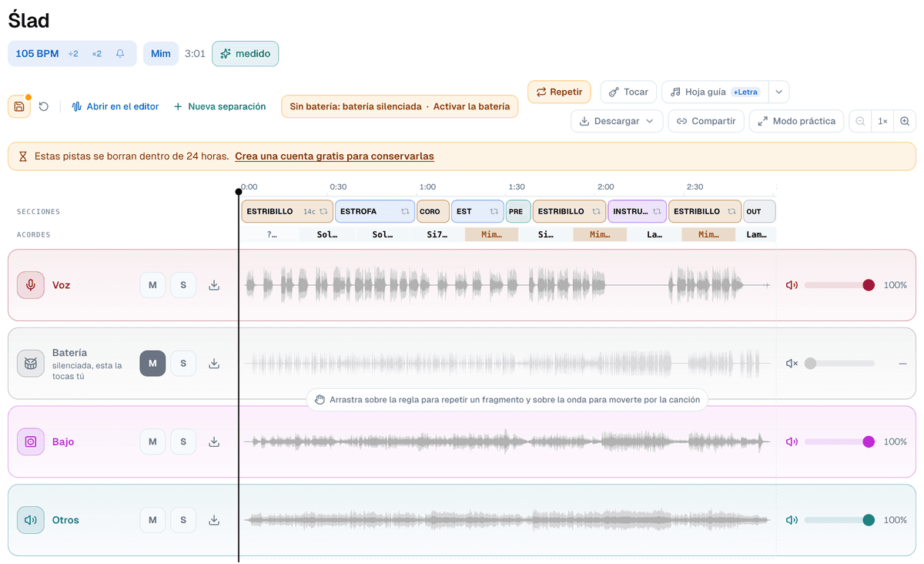Click Bajo volume speaker icon
This screenshot has width=924, height=564.
(792, 441)
